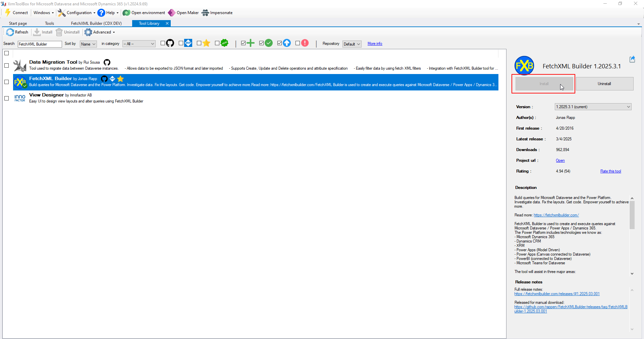644x339 pixels.
Task: Close the Tool Library tab
Action: (x=167, y=23)
